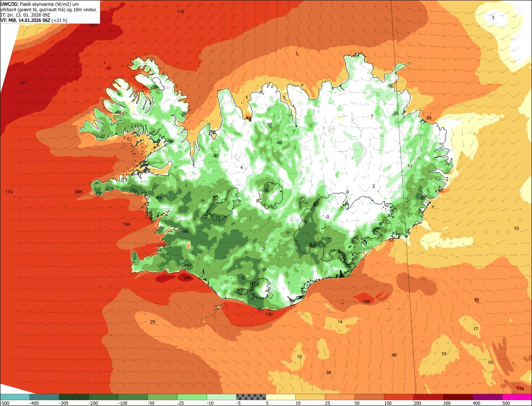The image size is (532, 406).
Task: Click the map value '3' in the top-right corner
Action: (x=493, y=17)
